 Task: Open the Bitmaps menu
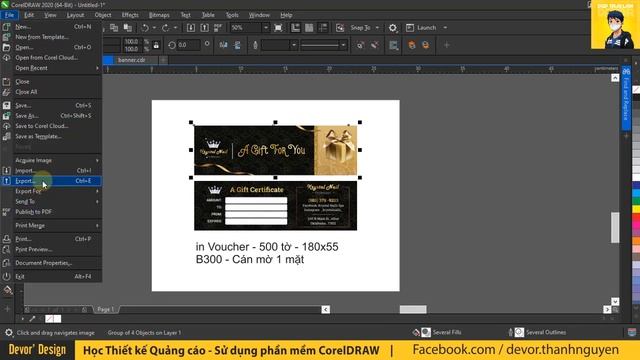coord(159,15)
